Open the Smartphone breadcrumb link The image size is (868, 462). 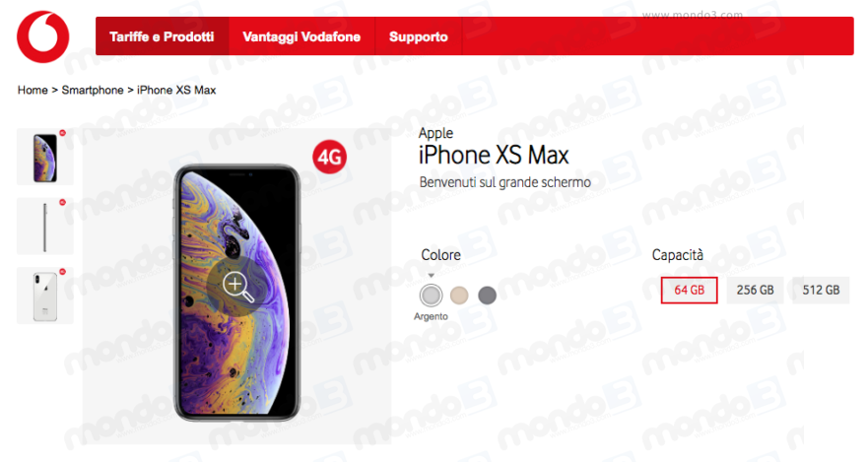(x=93, y=91)
